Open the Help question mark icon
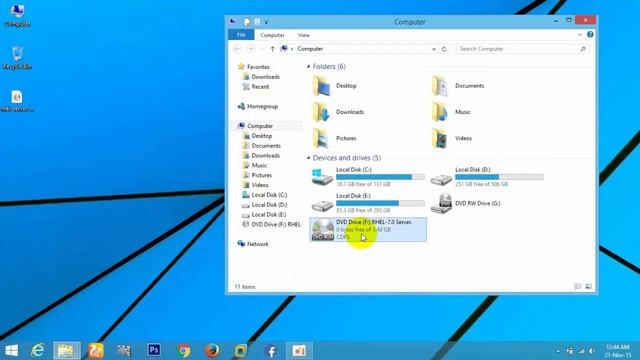 [590, 35]
